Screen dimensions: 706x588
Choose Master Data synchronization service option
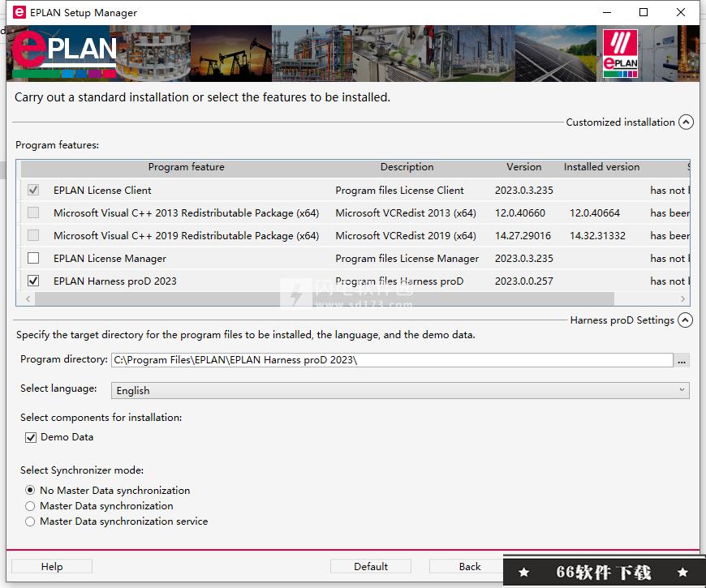tap(30, 521)
